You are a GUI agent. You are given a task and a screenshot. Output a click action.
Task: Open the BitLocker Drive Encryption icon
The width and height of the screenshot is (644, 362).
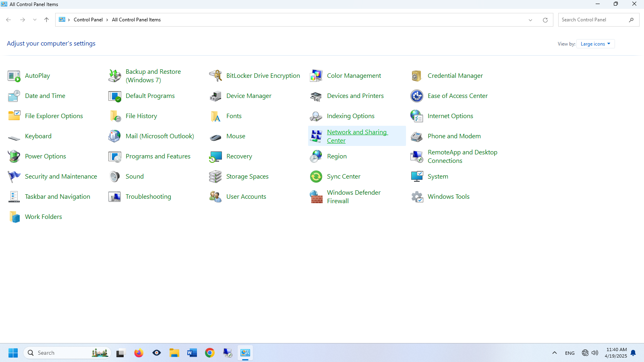[x=215, y=76]
